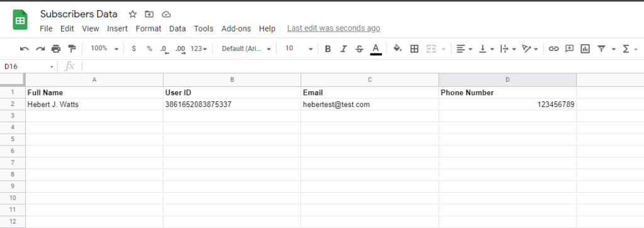Open text rotation dropdown
The height and width of the screenshot is (228, 644).
[530, 49]
